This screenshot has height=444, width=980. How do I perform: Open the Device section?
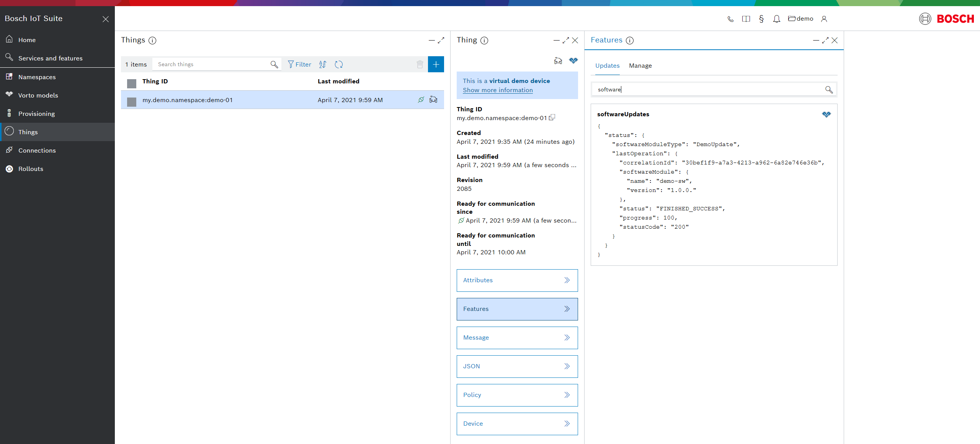(x=517, y=424)
